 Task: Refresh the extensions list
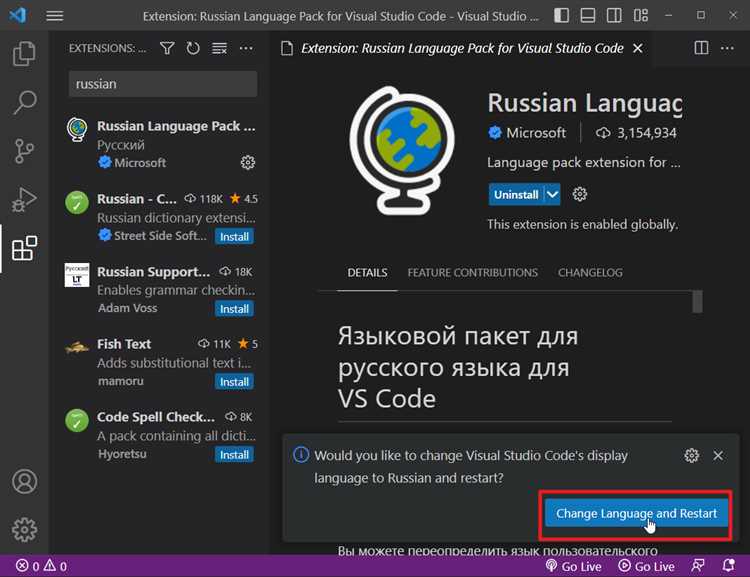193,48
